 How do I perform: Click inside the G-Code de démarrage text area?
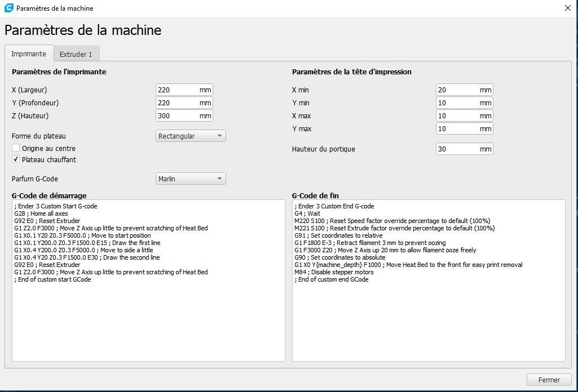click(148, 280)
